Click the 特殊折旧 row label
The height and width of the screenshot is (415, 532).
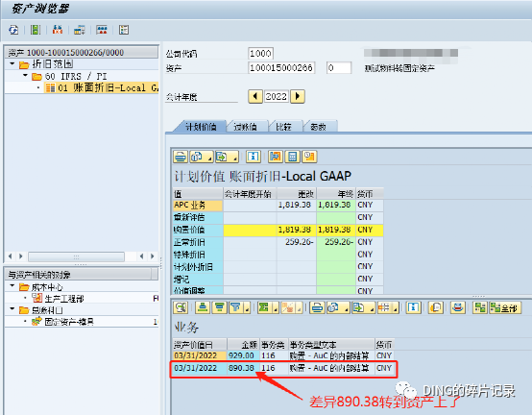[198, 255]
